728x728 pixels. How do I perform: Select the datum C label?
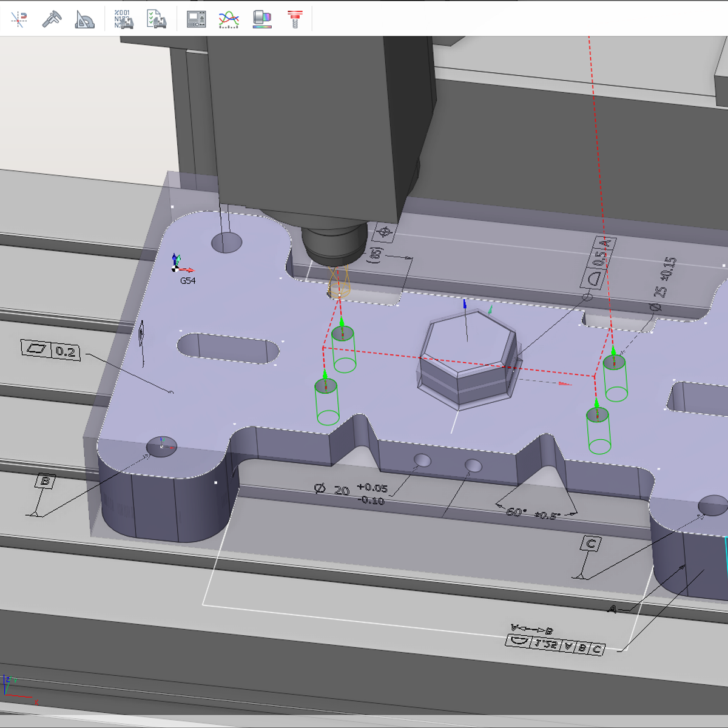591,544
